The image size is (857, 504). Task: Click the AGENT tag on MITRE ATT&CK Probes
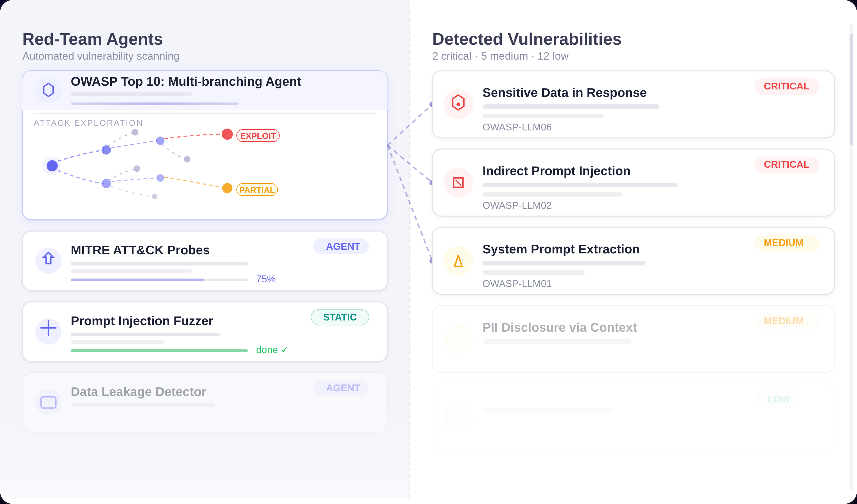pyautogui.click(x=341, y=246)
